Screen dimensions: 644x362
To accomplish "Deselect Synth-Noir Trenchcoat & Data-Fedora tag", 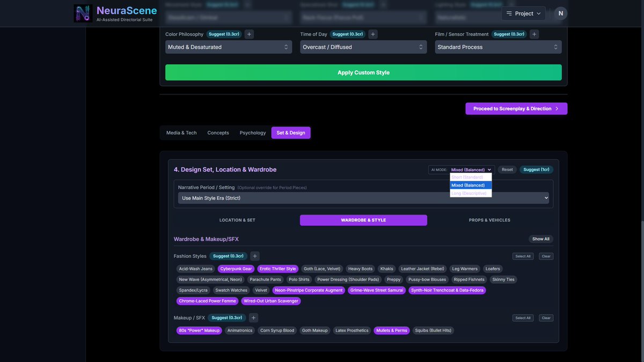I will pos(447,290).
